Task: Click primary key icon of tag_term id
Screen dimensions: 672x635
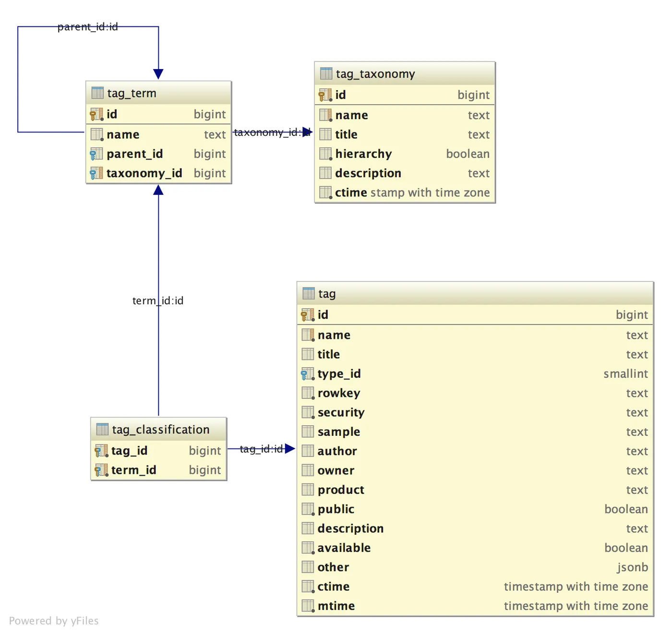Action: [x=96, y=114]
